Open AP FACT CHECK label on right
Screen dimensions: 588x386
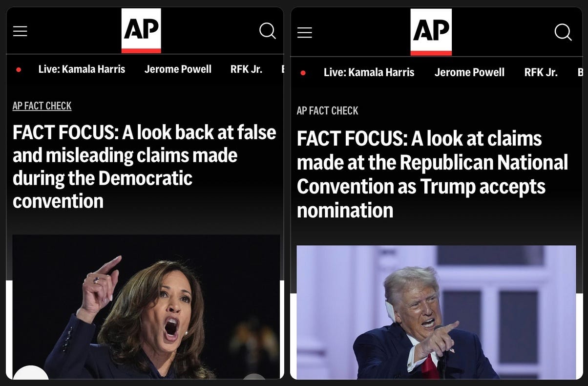(327, 111)
